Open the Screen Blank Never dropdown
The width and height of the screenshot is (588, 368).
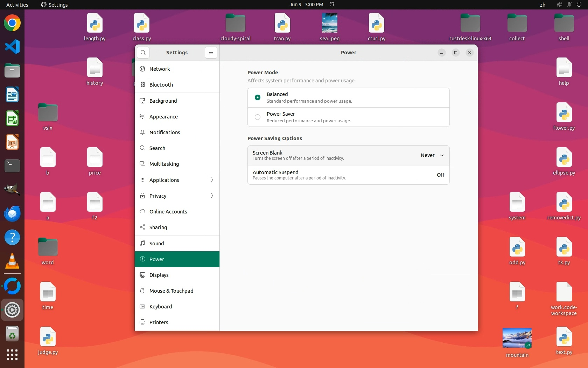pyautogui.click(x=432, y=155)
